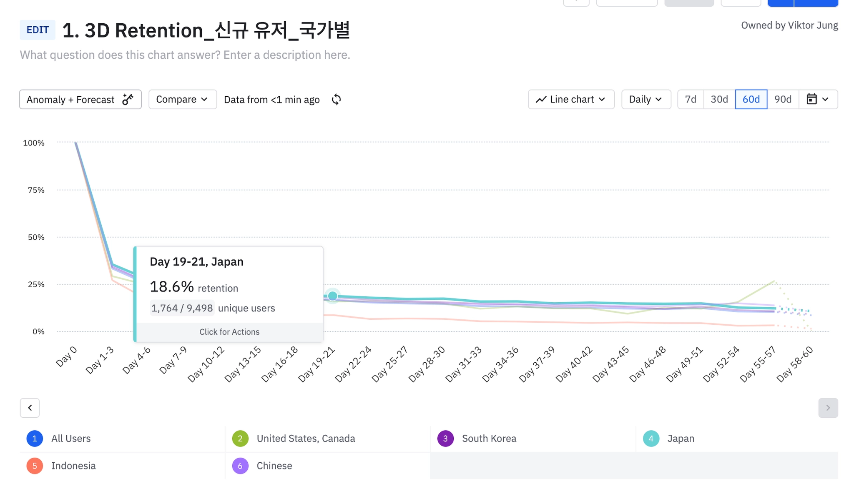
Task: Click the chart description input field
Action: (185, 55)
